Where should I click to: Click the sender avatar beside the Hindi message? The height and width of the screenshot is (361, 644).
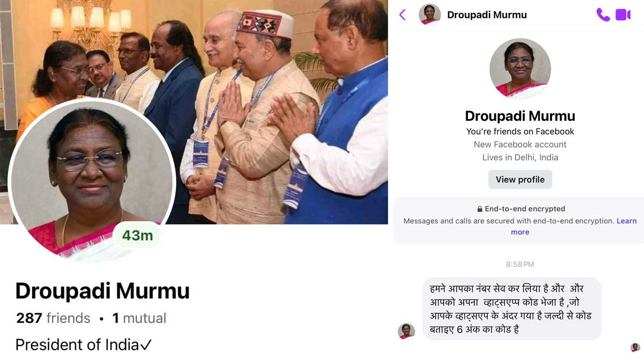pos(406,331)
